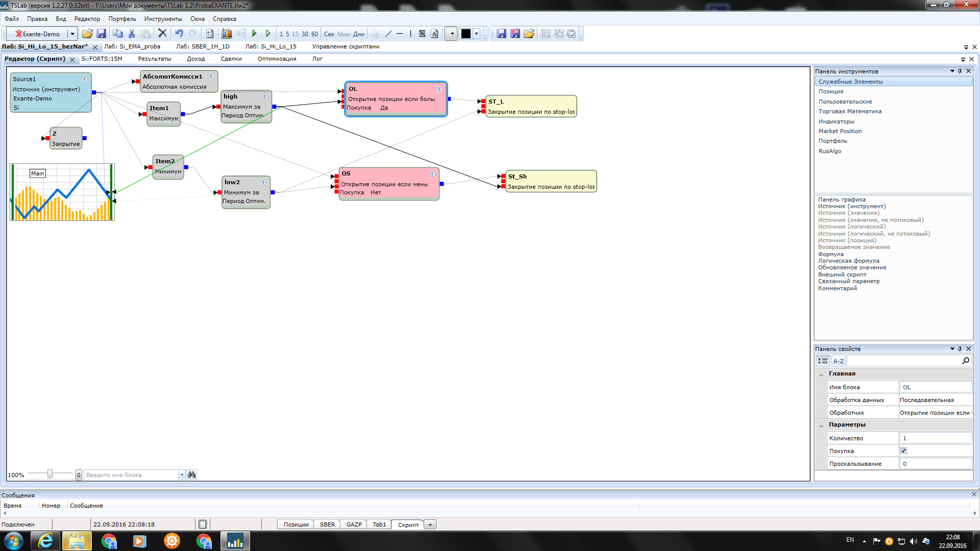
Task: Click the open folder toolbar icon
Action: [x=87, y=34]
